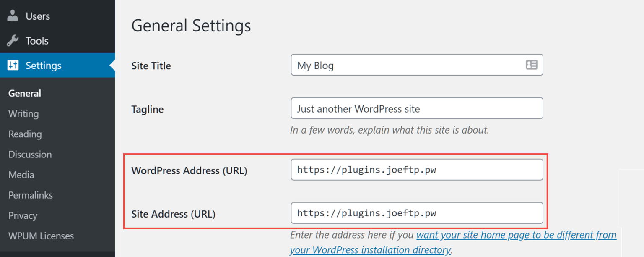
Task: Click the Tools wrench icon
Action: pyautogui.click(x=13, y=41)
